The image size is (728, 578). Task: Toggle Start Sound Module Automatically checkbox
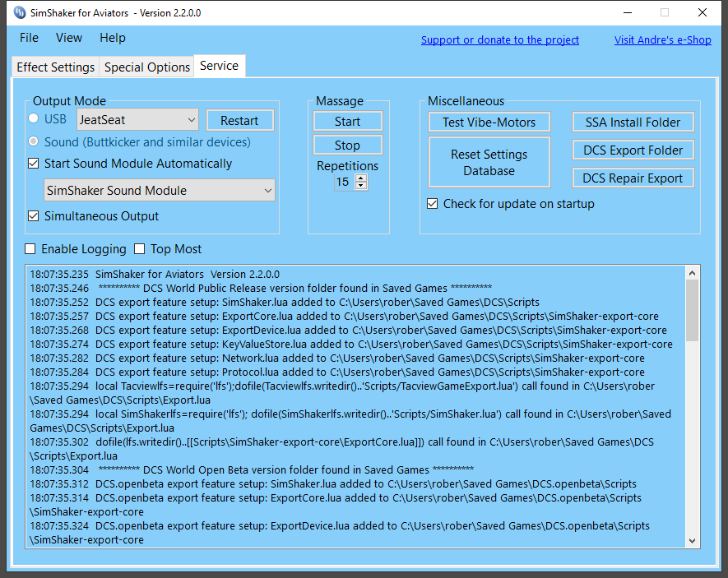point(34,164)
